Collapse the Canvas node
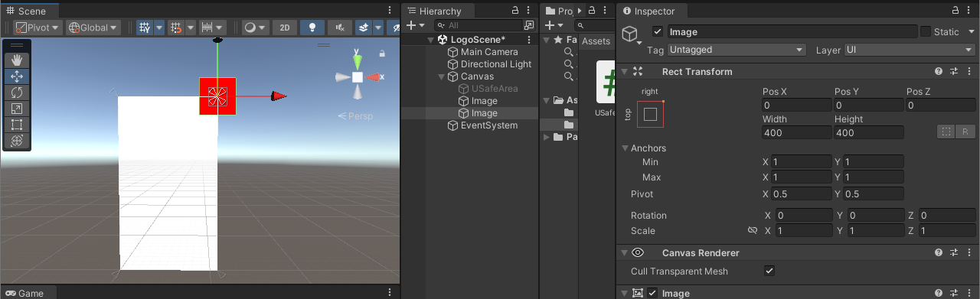 click(441, 76)
